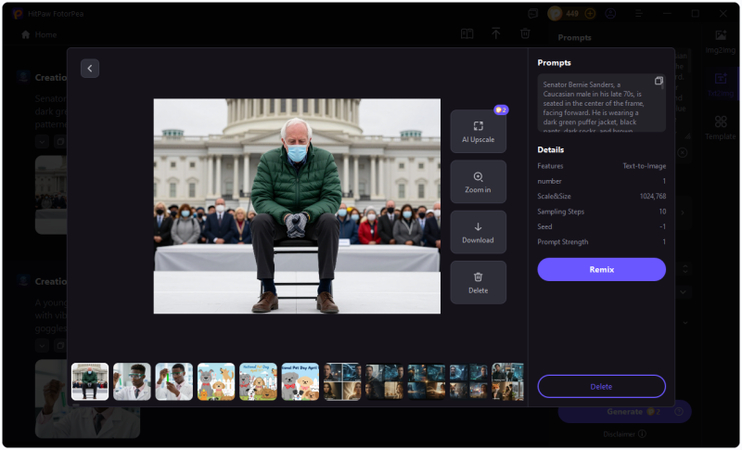Image resolution: width=742 pixels, height=450 pixels.
Task: Click the AI Upscale button
Action: coord(478,131)
